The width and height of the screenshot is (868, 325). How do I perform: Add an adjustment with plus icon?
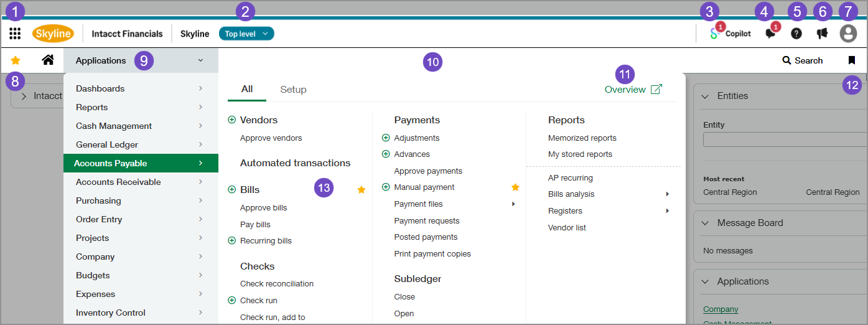[x=386, y=138]
